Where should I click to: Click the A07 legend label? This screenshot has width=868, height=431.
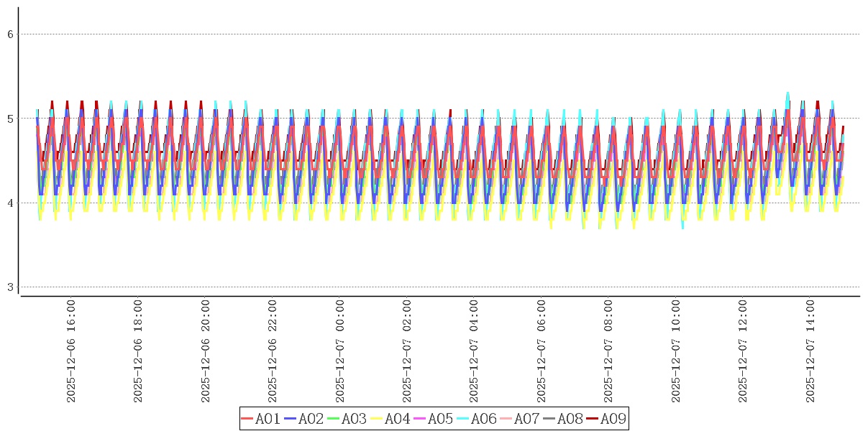526,419
